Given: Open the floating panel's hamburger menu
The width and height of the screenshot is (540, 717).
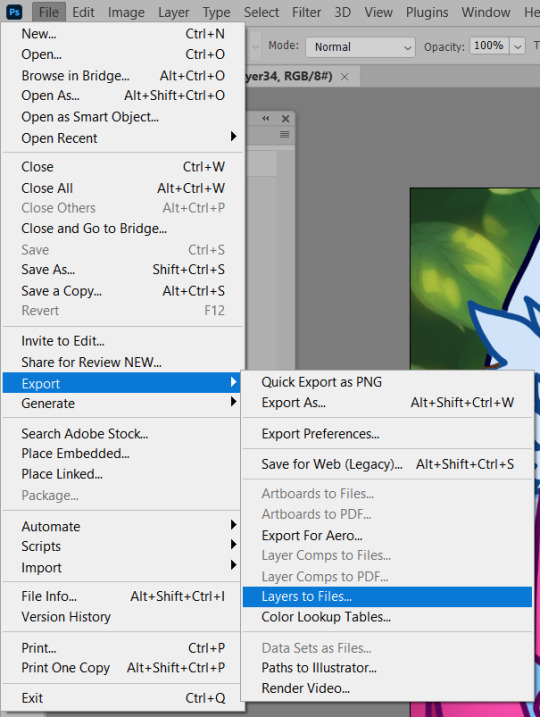Looking at the screenshot, I should coord(284,134).
